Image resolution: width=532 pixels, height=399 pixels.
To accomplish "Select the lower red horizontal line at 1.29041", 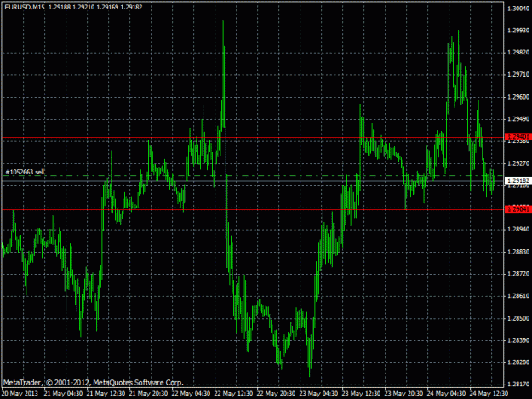I will point(253,209).
